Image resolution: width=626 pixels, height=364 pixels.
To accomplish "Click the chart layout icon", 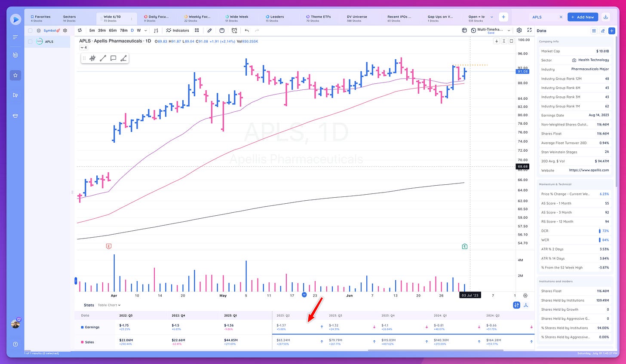I will tap(464, 31).
